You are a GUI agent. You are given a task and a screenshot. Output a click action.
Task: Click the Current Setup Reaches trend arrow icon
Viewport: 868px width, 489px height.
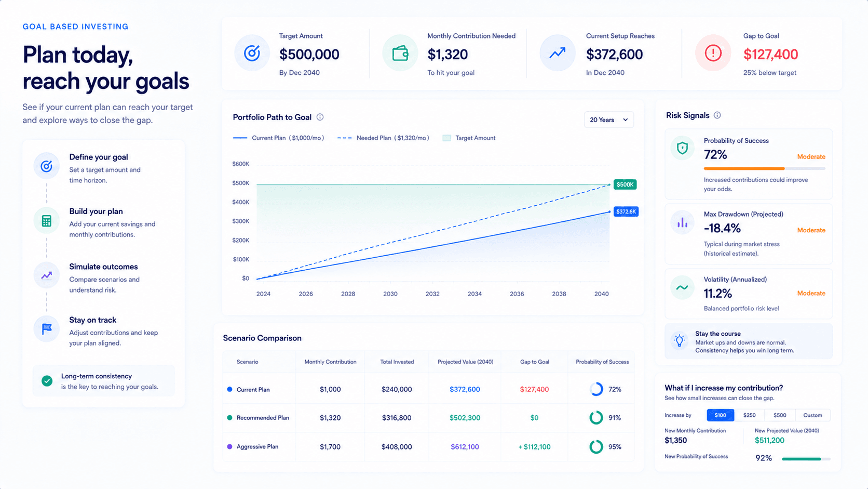(558, 53)
